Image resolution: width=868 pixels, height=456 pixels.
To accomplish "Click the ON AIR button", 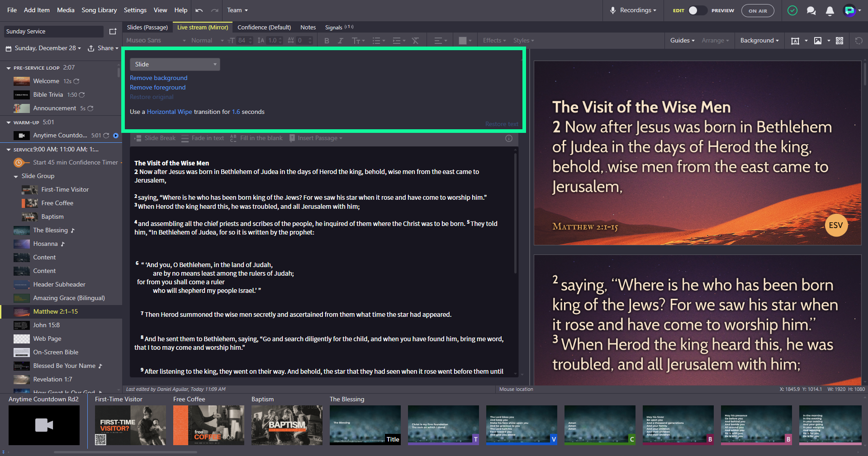I will (x=758, y=11).
